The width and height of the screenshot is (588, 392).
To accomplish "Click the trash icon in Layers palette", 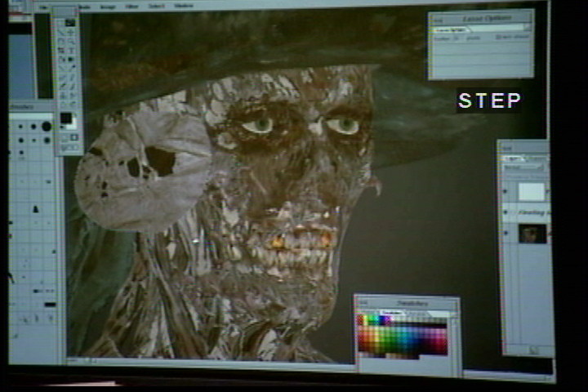I will (533, 350).
